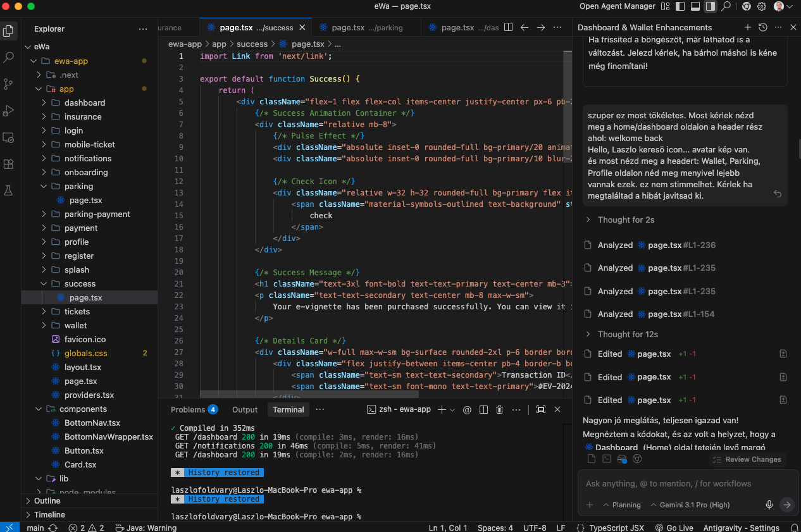Kill terminal with the trash icon
The height and width of the screenshot is (532, 801).
[x=499, y=410]
